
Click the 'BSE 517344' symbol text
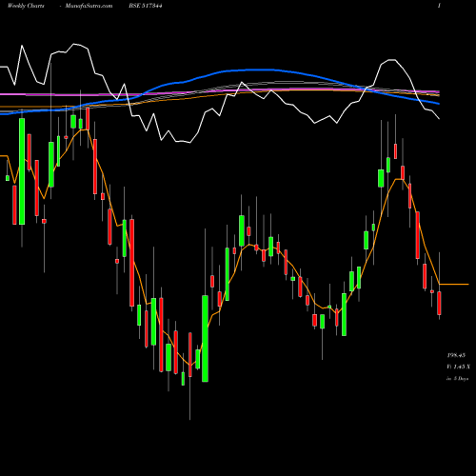(146, 6)
